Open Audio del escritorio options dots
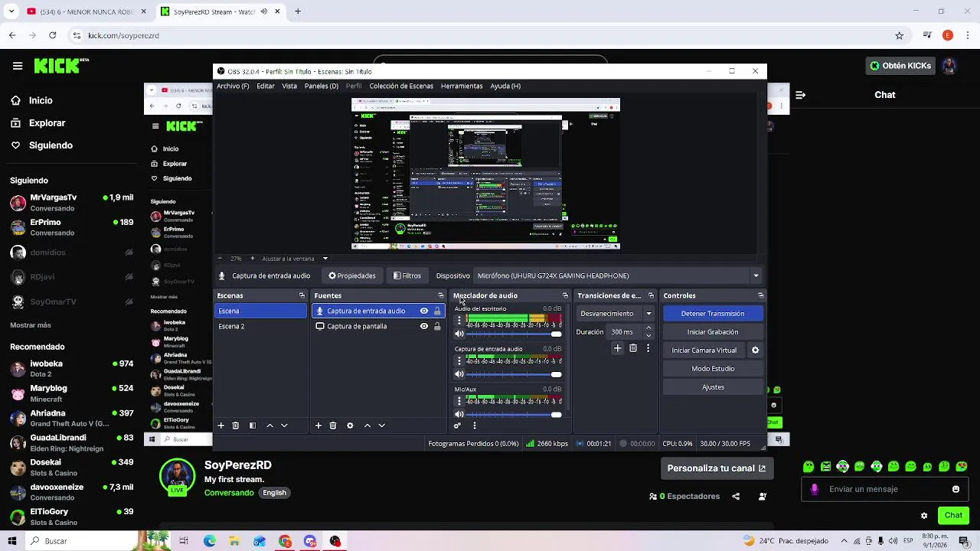Image resolution: width=980 pixels, height=551 pixels. pyautogui.click(x=459, y=321)
